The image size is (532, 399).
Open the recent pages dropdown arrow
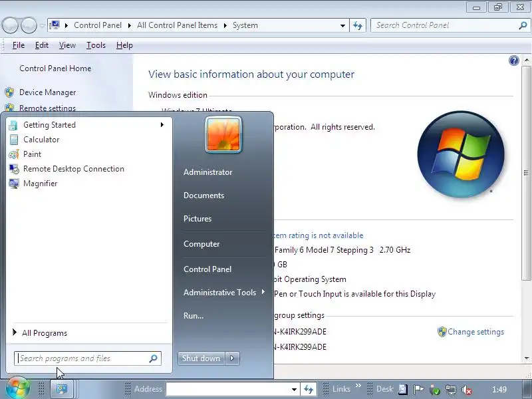42,26
